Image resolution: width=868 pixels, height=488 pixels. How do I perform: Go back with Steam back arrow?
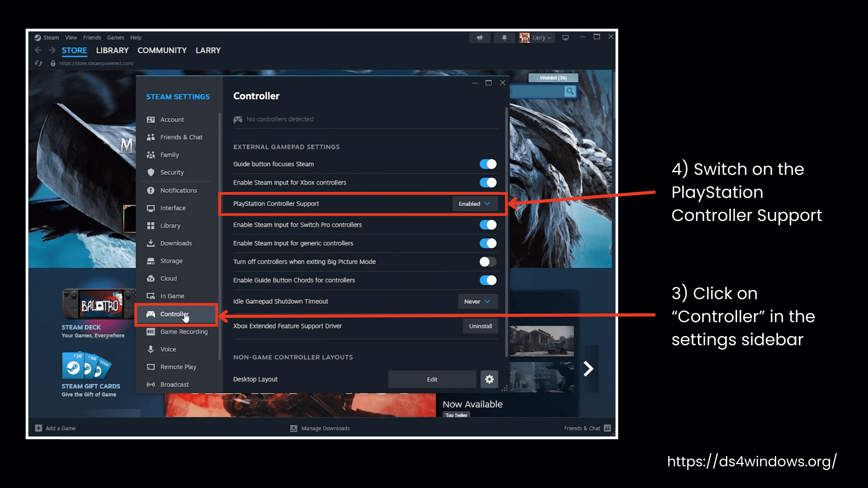pyautogui.click(x=38, y=50)
